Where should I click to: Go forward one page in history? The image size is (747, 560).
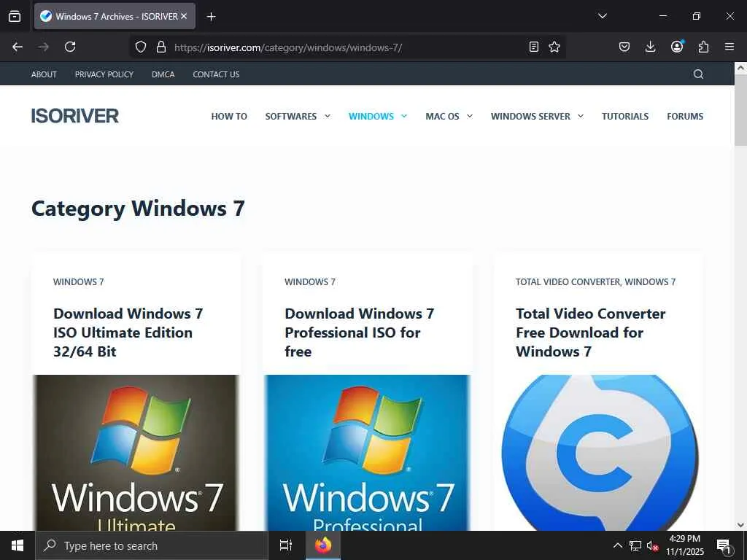(44, 47)
